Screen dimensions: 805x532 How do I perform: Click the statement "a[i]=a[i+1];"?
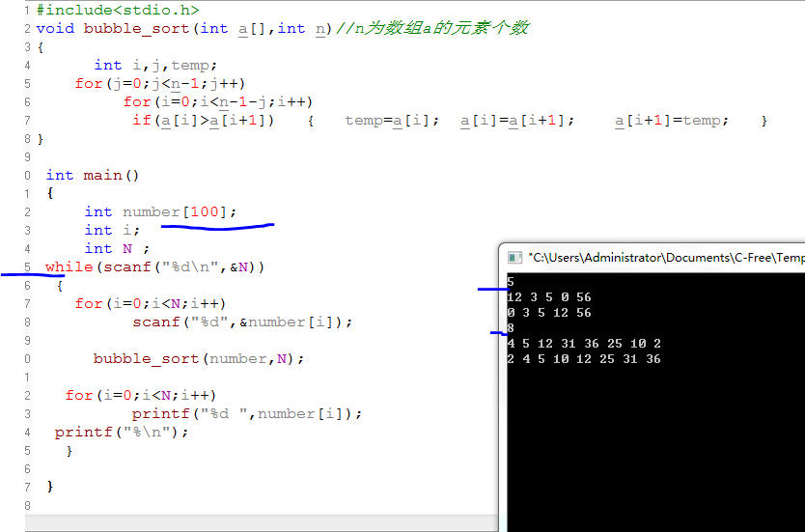(x=517, y=120)
